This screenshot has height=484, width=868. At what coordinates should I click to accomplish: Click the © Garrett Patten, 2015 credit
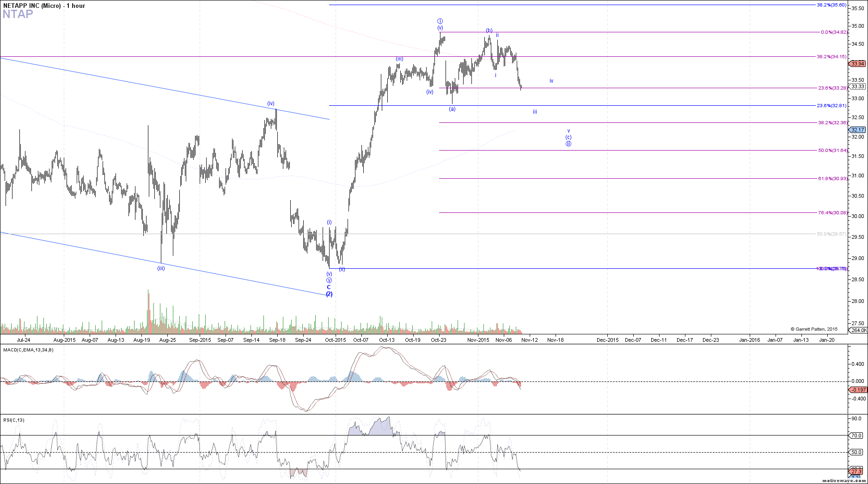814,329
